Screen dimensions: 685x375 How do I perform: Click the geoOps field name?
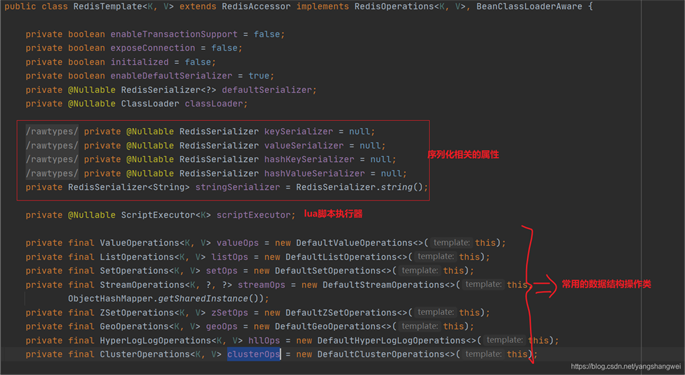click(221, 326)
